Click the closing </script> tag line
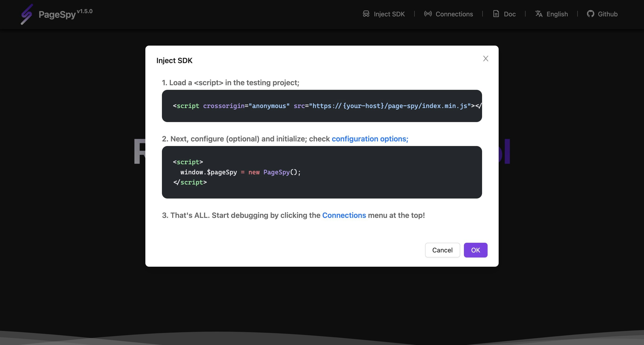This screenshot has width=644, height=345. pos(190,182)
